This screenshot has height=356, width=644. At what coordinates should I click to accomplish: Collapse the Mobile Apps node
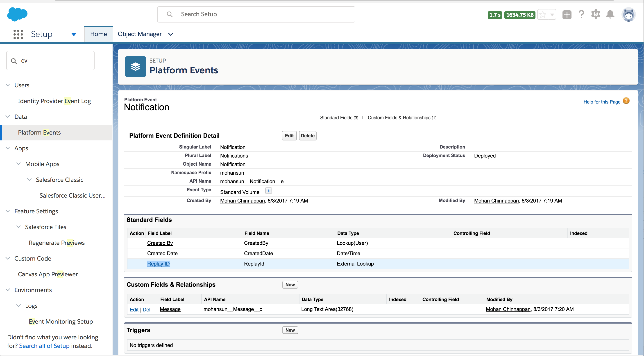18,164
